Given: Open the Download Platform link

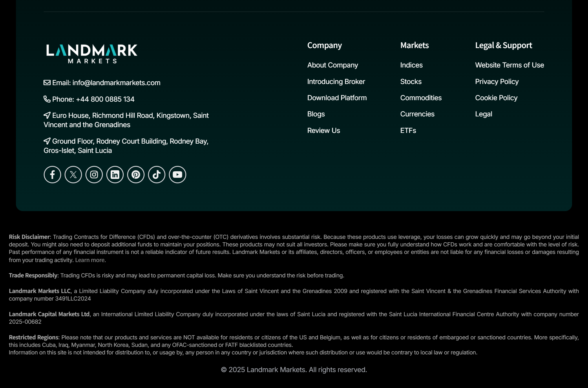Looking at the screenshot, I should click(x=337, y=98).
